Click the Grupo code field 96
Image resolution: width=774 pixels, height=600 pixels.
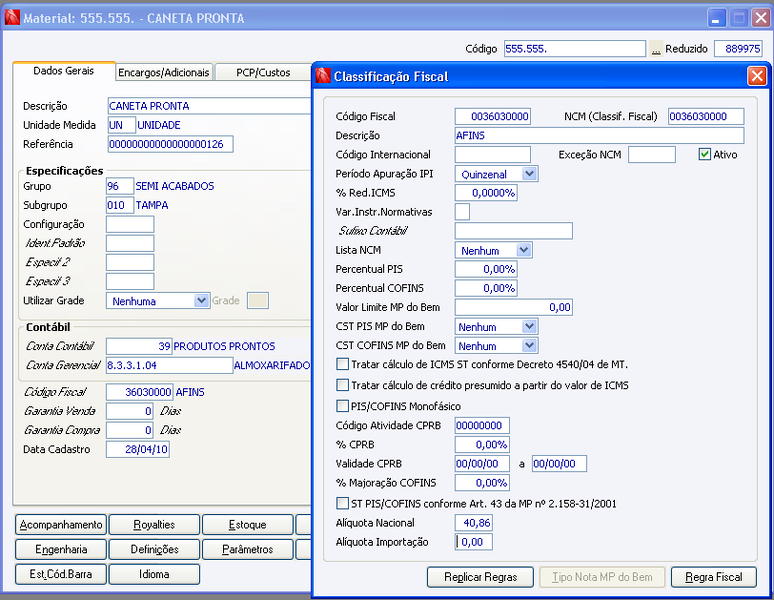120,186
